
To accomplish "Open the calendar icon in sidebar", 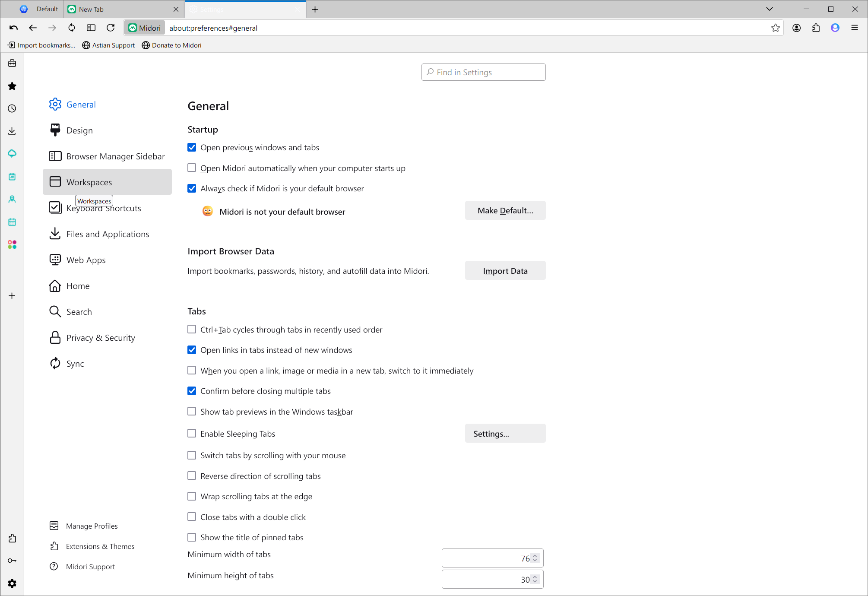I will (12, 222).
